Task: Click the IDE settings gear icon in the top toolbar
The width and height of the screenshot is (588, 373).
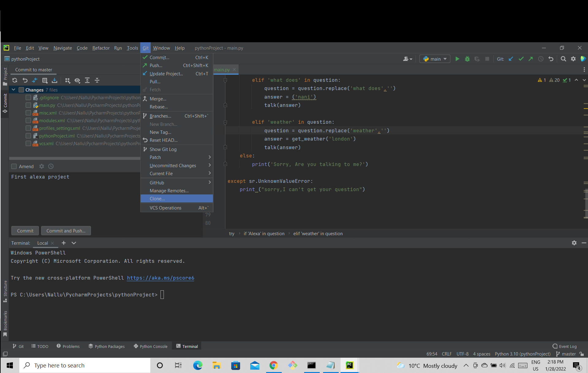Action: tap(573, 59)
